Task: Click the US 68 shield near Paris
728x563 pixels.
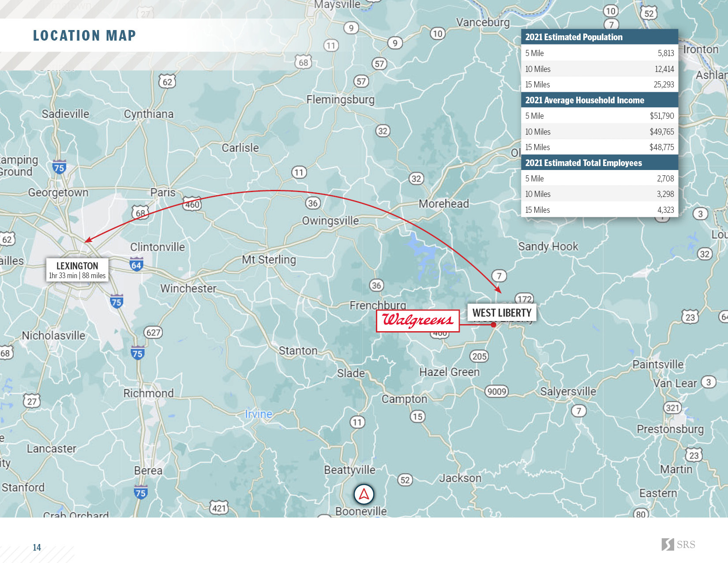Action: pyautogui.click(x=140, y=213)
